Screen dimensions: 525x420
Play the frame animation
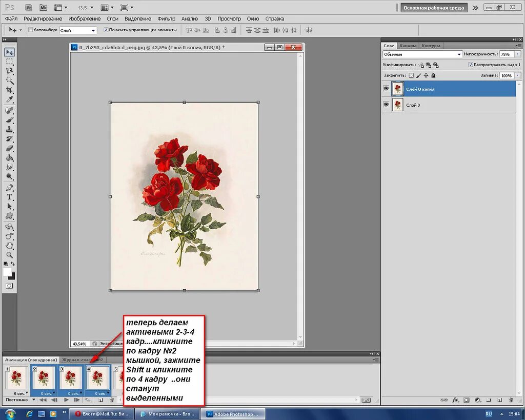[66, 399]
